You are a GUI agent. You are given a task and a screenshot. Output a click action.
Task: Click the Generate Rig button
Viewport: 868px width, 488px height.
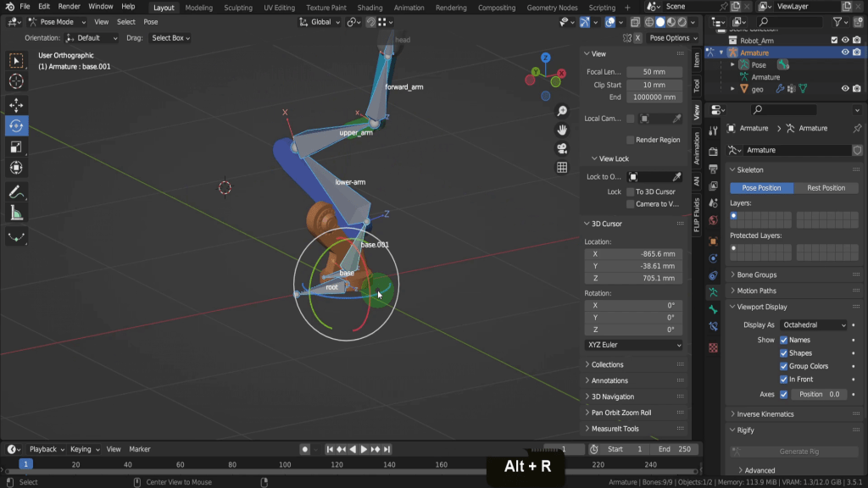793,452
